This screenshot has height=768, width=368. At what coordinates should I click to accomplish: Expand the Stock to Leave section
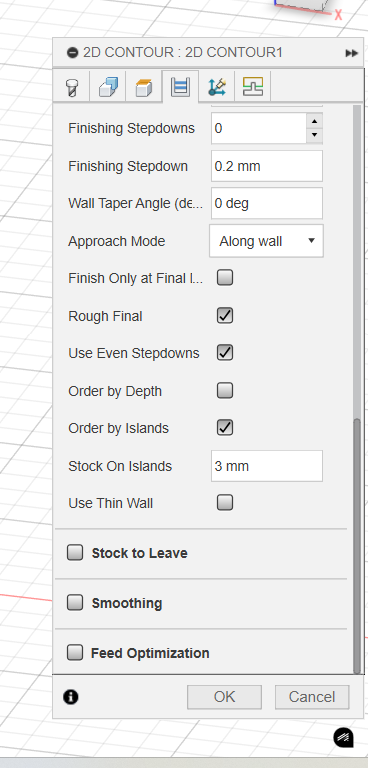pos(75,553)
